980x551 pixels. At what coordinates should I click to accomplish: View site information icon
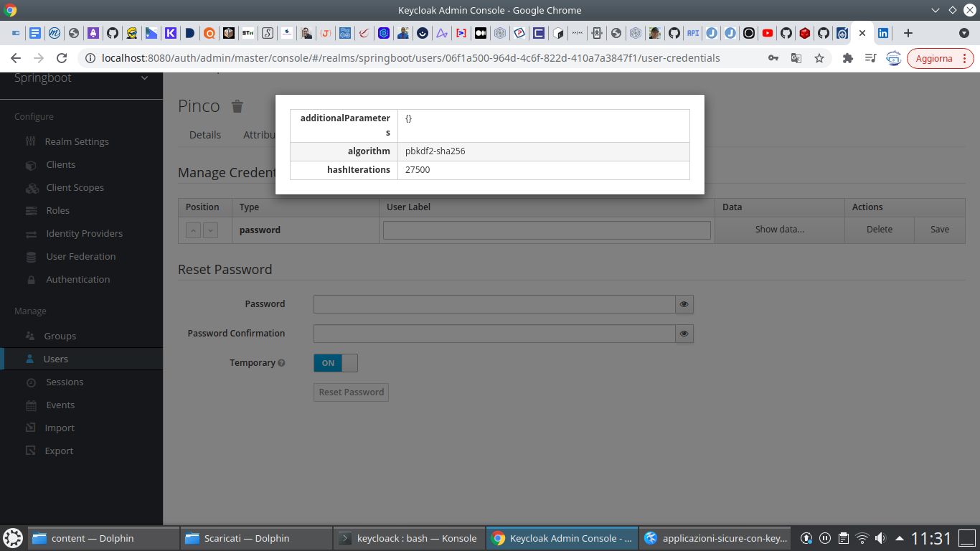[90, 58]
